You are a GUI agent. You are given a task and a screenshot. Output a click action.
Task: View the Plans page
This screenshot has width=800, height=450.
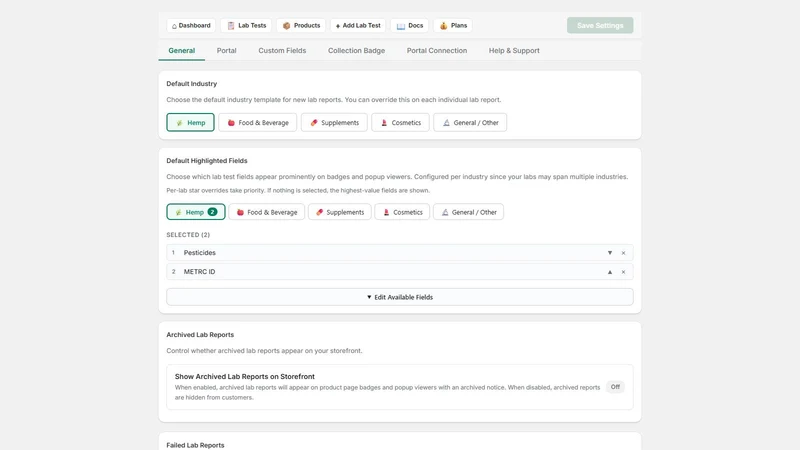(453, 26)
